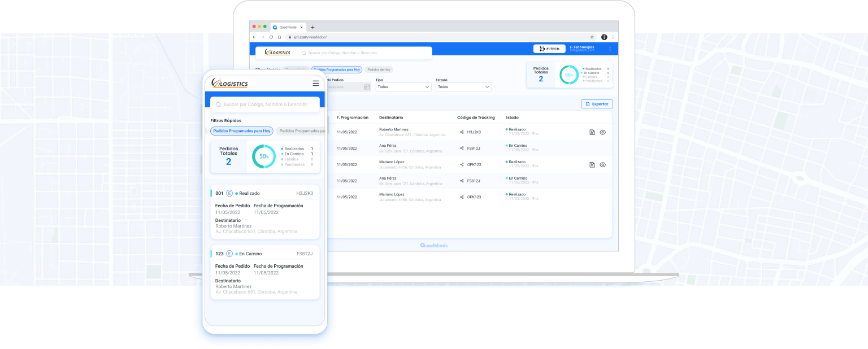Screen dimensions: 868x349
Task: Click the browser reload icon
Action: [271, 37]
